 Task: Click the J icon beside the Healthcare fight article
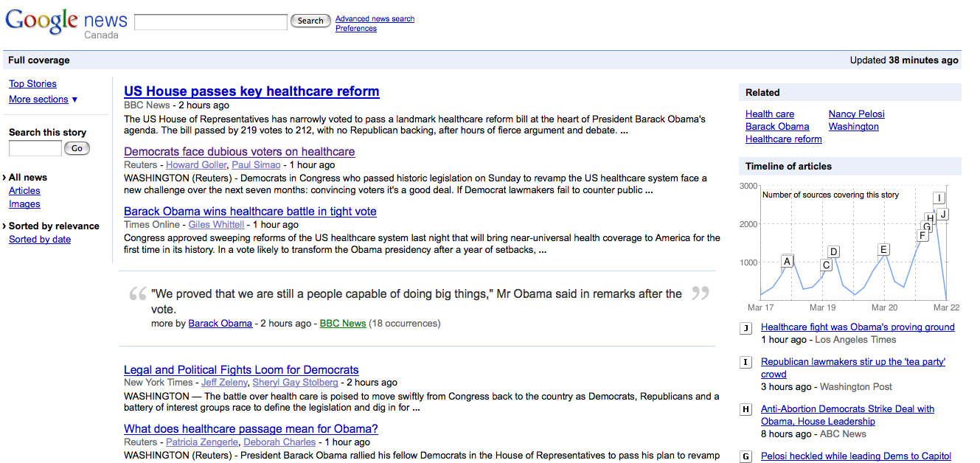(746, 328)
